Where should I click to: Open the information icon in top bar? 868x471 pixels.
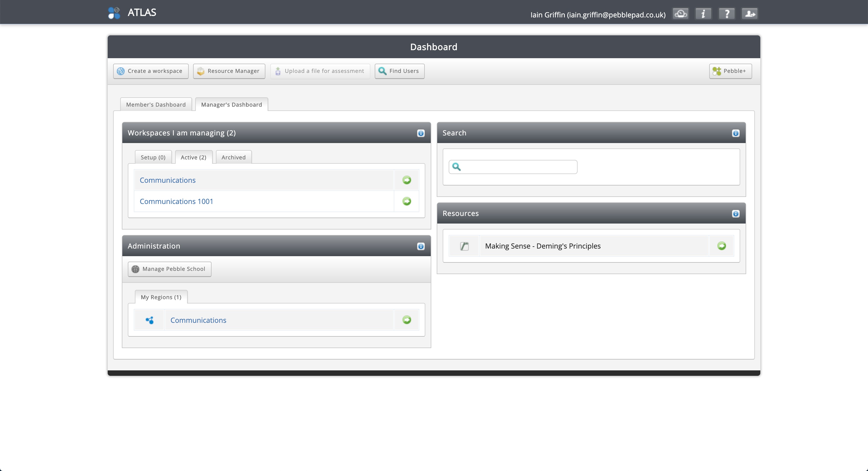[x=703, y=14]
